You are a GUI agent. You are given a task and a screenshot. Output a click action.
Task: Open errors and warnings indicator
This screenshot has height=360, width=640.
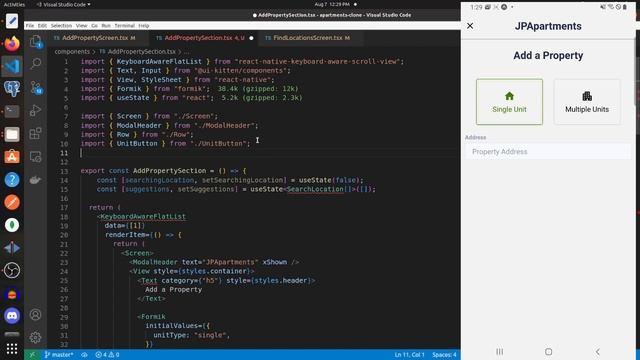(x=107, y=355)
